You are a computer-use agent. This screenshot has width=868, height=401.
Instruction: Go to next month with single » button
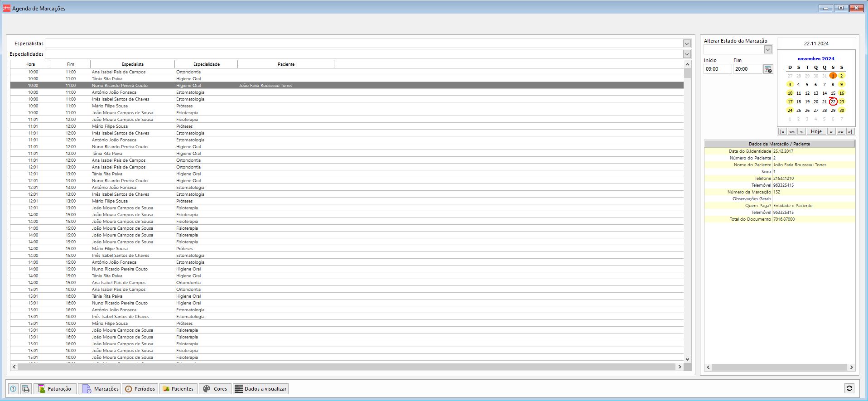coord(831,131)
